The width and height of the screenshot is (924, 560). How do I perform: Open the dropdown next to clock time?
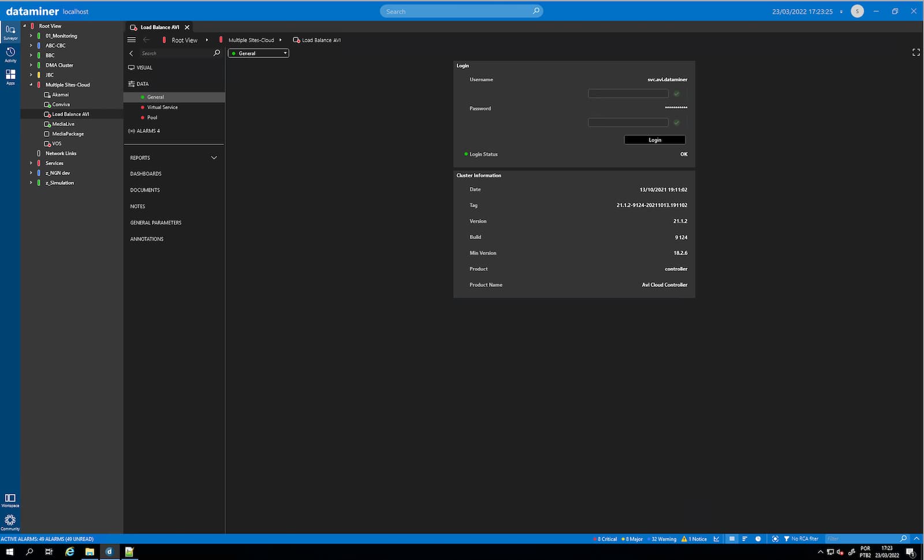841,12
